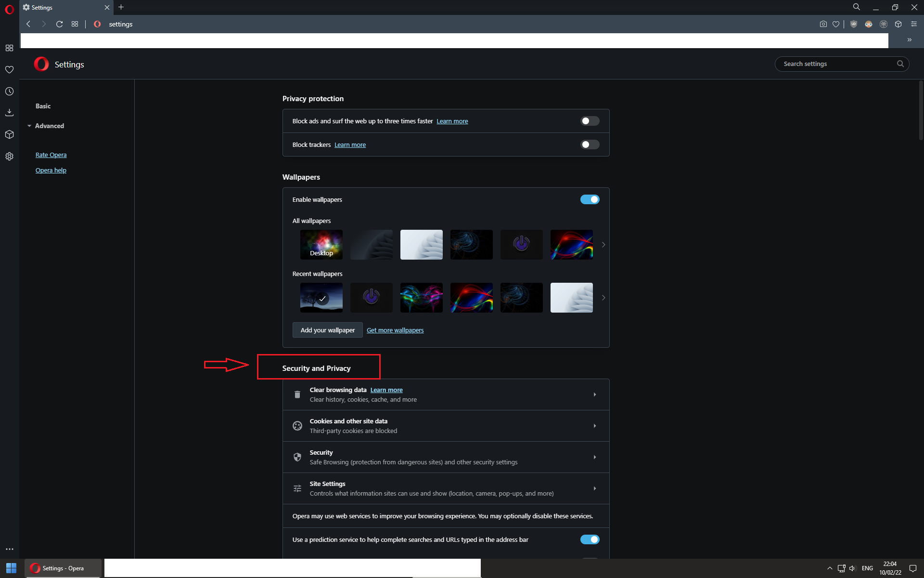Collapse the Advanced section

coord(46,126)
